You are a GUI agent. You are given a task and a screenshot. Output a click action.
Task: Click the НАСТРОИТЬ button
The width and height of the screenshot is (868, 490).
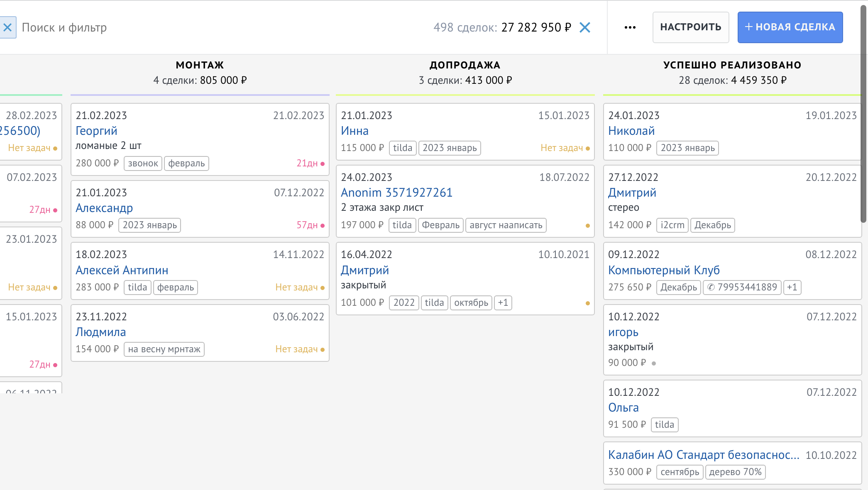click(690, 27)
